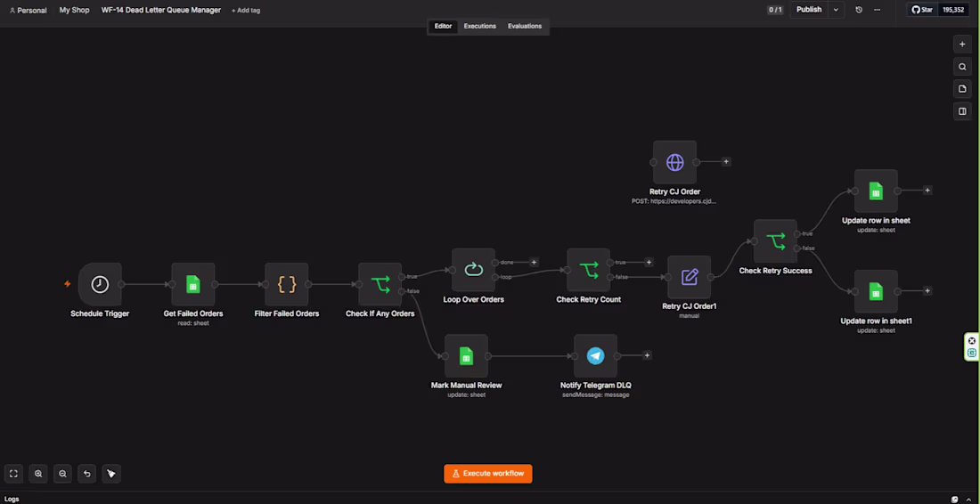Click the zoom out magnifier icon

pos(62,474)
